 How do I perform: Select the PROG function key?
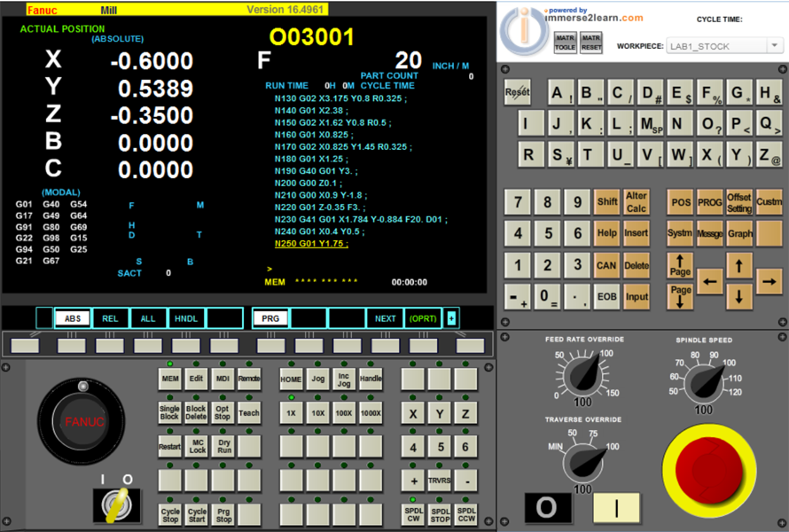[x=709, y=202]
